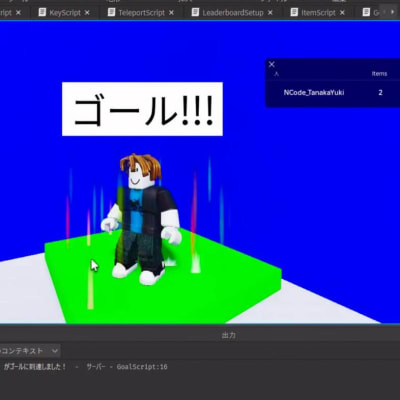Click the LeaderboardSetup tab's script icon
The height and width of the screenshot is (400, 400).
coord(195,12)
